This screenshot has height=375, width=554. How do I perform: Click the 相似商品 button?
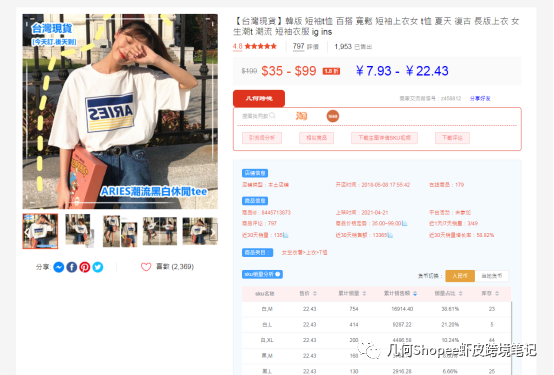317,138
